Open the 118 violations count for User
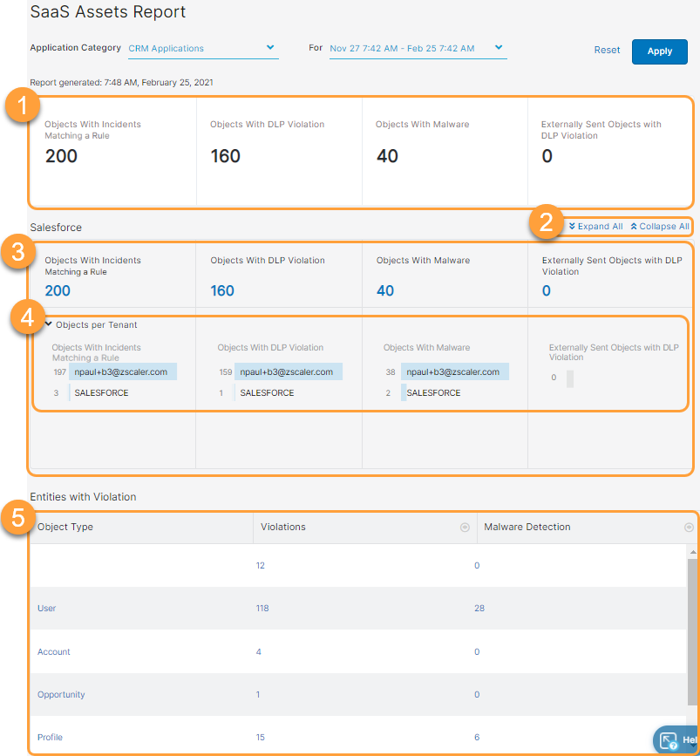The height and width of the screenshot is (756, 700). [262, 609]
